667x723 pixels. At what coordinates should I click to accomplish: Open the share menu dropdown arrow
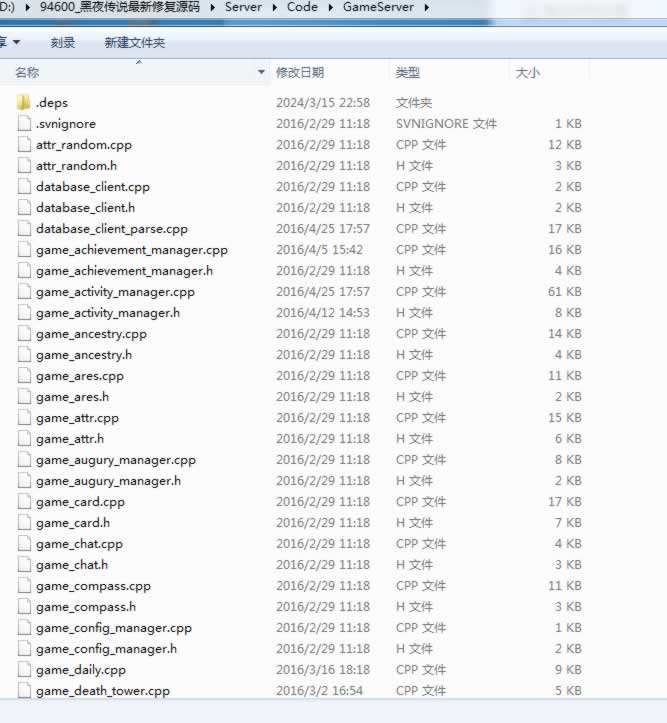coord(17,42)
